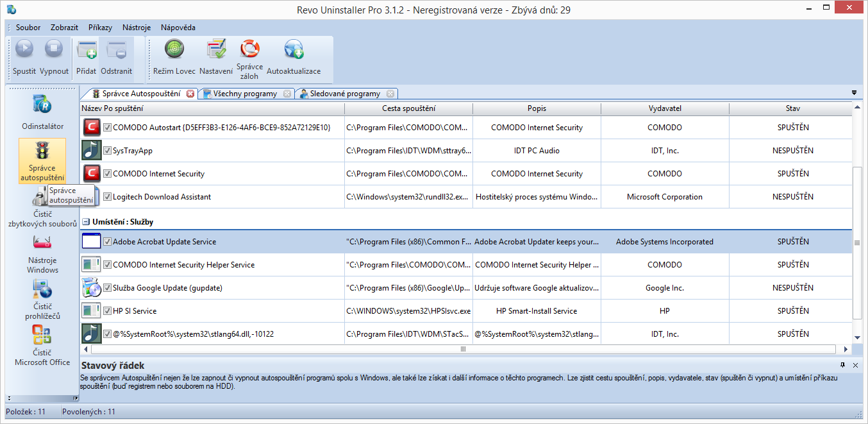868x424 pixels.
Task: Uncheck COMODO Internet Security Helper Service checkbox
Action: coord(107,265)
